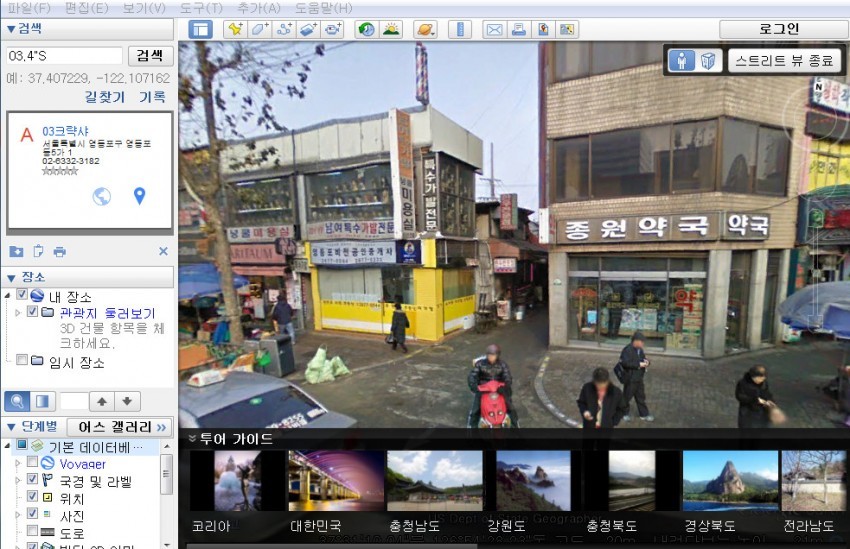
Task: Select the Add Polygon tool
Action: (260, 29)
